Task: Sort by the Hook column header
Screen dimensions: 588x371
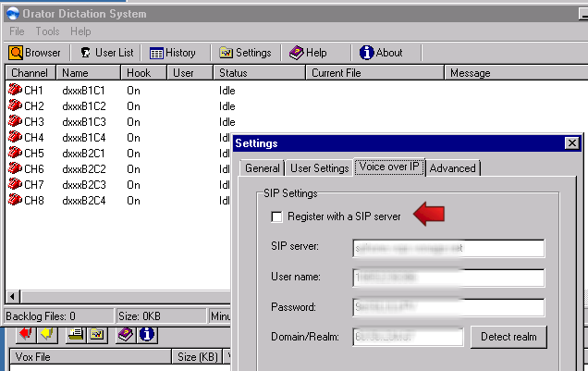Action: click(143, 73)
